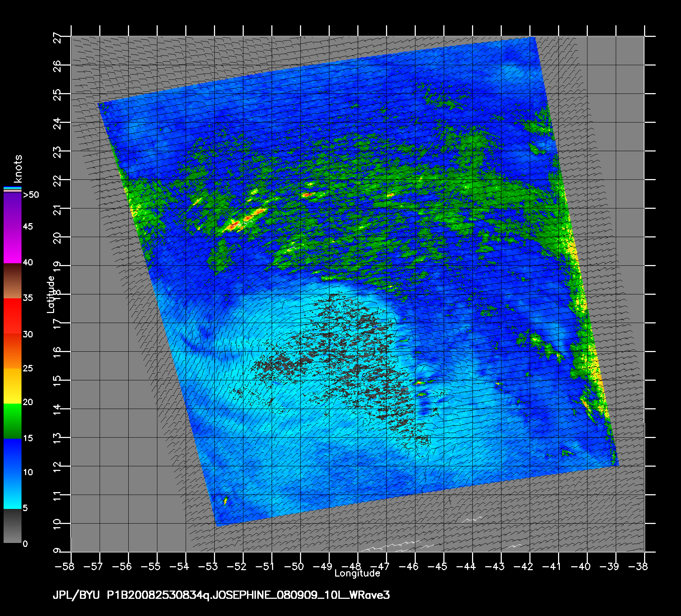
Task: Click the latitude 24 tick label
Action: point(57,123)
